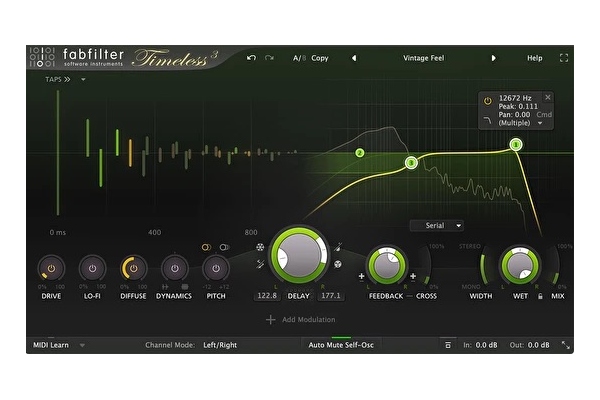The width and height of the screenshot is (600, 400).
Task: Click the resize interface icon
Action: click(x=566, y=345)
